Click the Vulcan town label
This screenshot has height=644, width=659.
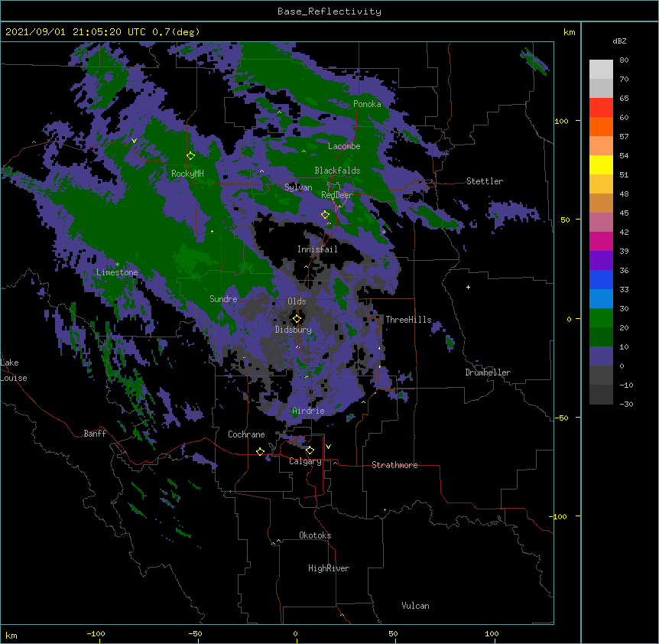[x=415, y=606]
